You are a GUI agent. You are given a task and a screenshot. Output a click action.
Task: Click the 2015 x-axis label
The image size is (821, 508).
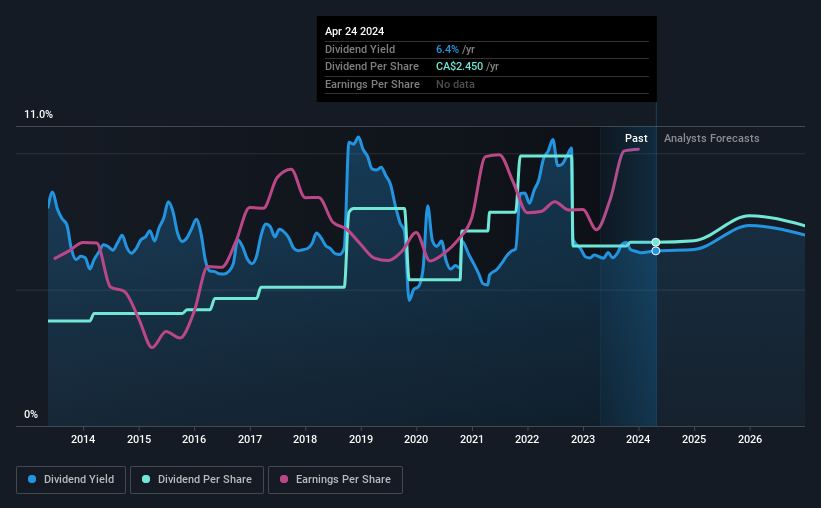coord(139,439)
